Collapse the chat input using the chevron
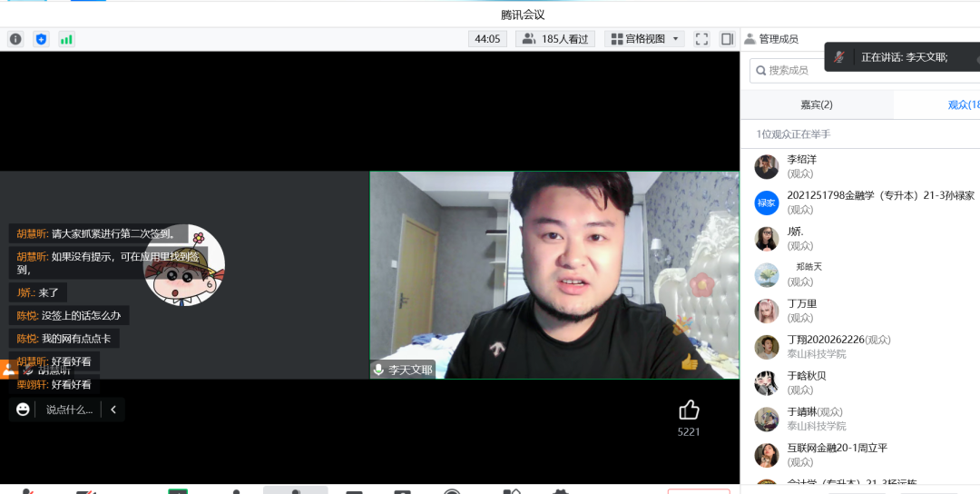This screenshot has height=494, width=980. coord(113,410)
